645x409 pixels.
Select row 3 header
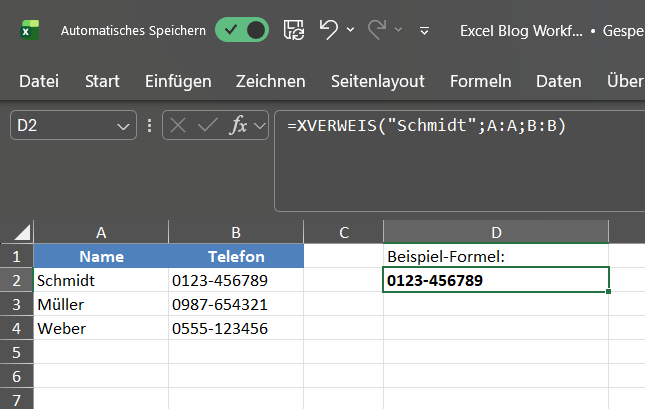click(x=16, y=304)
